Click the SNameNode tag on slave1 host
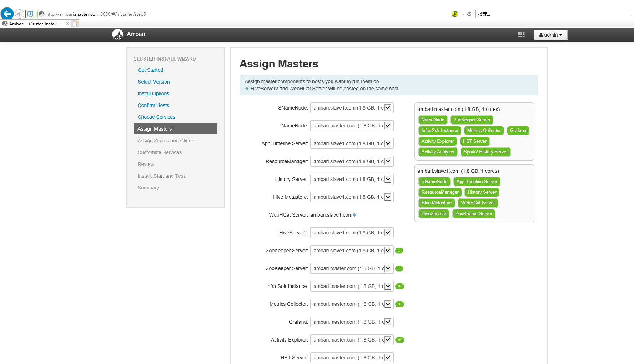 pyautogui.click(x=434, y=182)
